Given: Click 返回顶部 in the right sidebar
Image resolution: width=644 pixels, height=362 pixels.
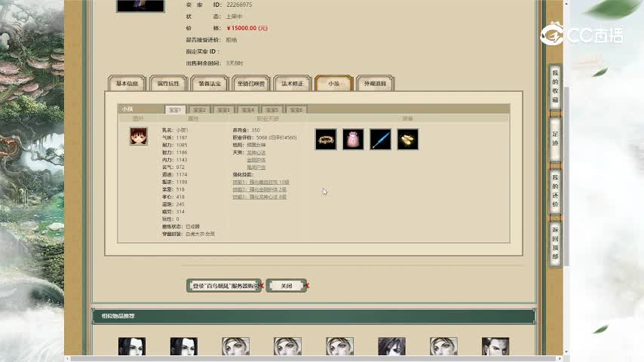Looking at the screenshot, I should pos(555,243).
